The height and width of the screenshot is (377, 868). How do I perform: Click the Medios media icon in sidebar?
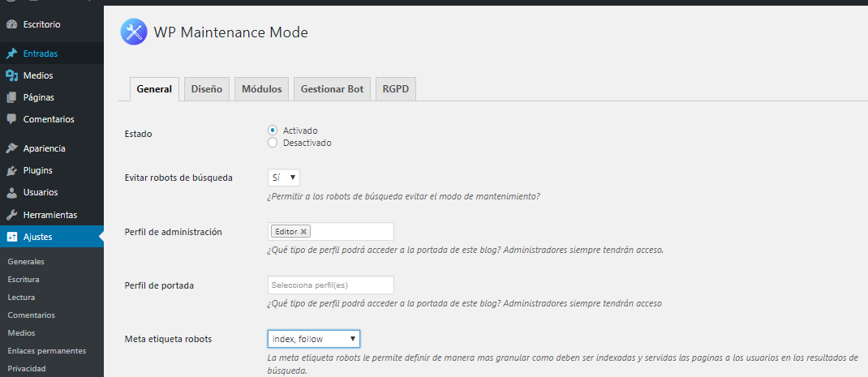pos(11,75)
